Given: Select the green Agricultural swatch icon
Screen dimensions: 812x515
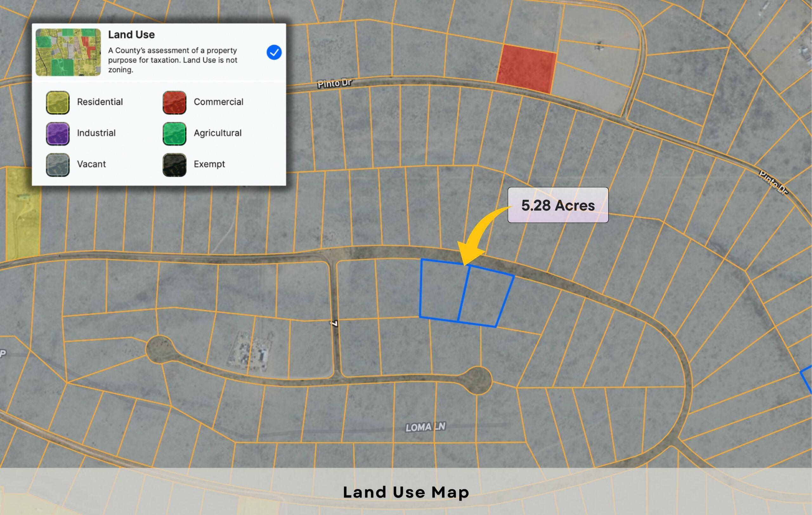Looking at the screenshot, I should (174, 134).
